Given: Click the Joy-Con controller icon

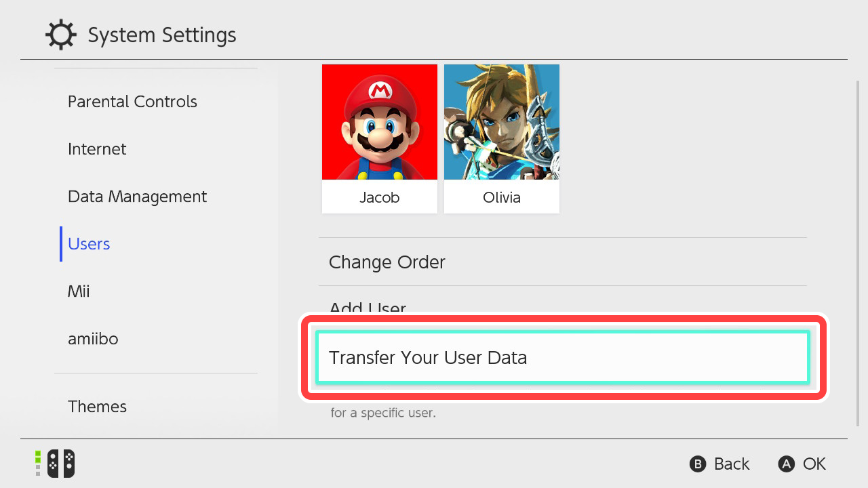Looking at the screenshot, I should point(60,464).
